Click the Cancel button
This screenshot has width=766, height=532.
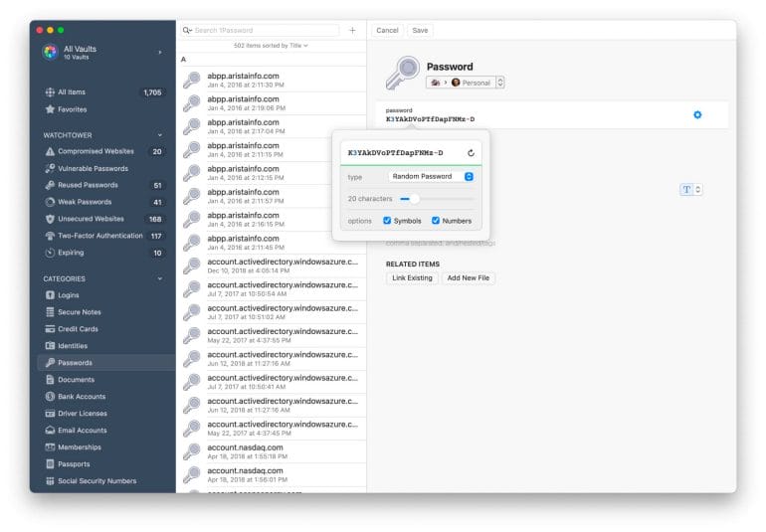pyautogui.click(x=387, y=30)
